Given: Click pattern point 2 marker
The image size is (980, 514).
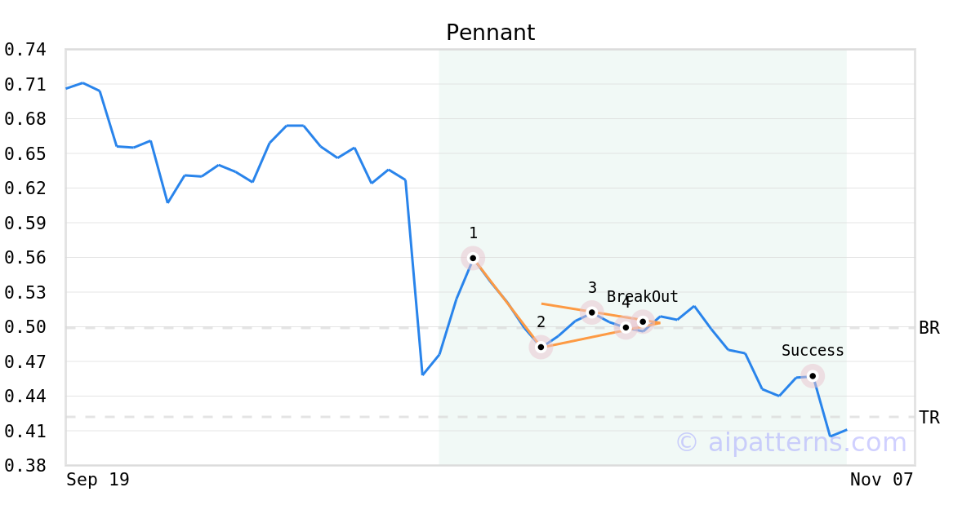Looking at the screenshot, I should [x=541, y=347].
